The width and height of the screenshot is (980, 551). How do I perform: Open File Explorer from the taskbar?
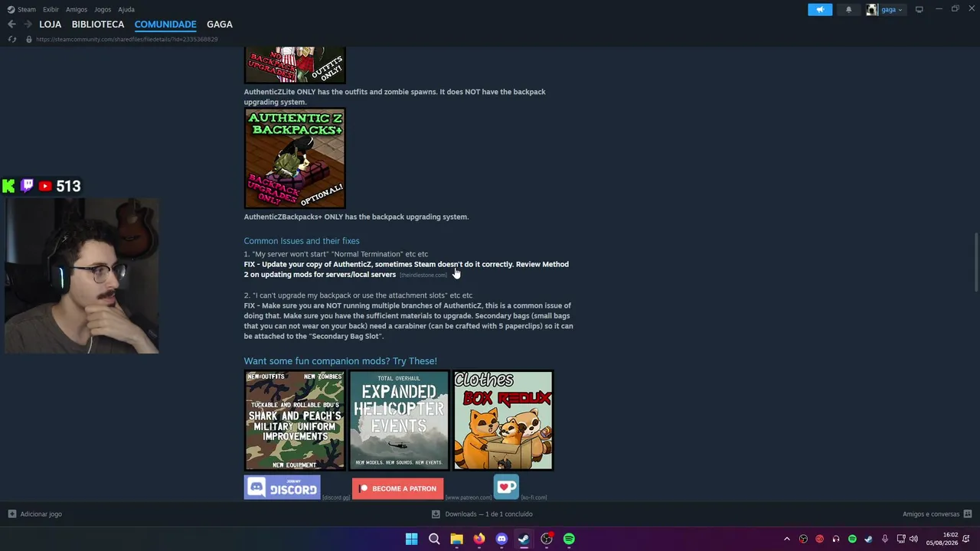(456, 539)
